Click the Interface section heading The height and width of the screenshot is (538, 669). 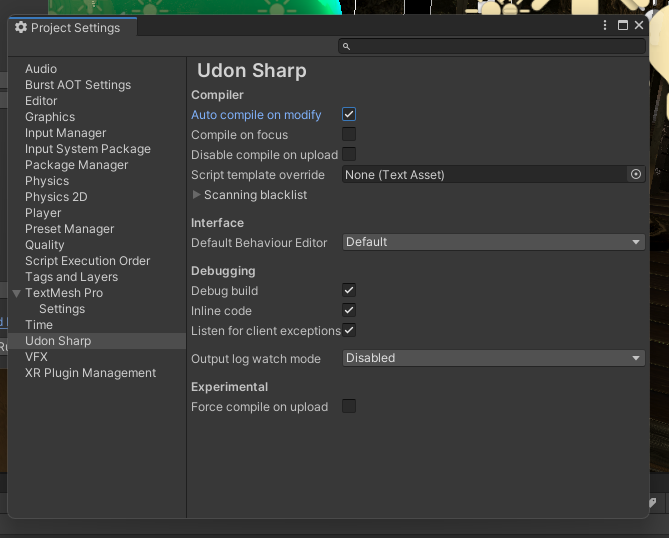[217, 223]
